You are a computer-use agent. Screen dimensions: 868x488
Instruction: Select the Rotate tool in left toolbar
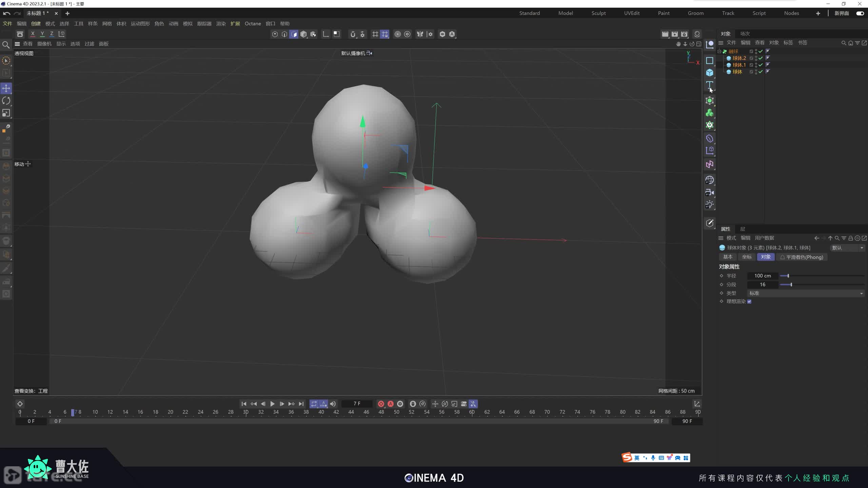pyautogui.click(x=6, y=101)
